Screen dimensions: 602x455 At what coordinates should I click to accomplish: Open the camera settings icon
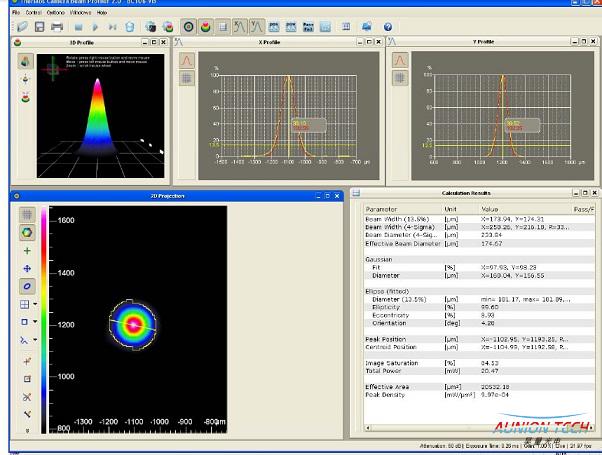click(x=150, y=27)
